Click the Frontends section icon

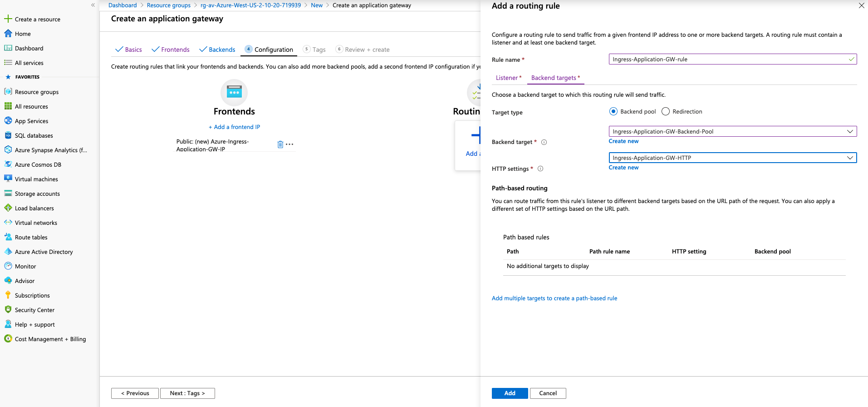pyautogui.click(x=234, y=92)
